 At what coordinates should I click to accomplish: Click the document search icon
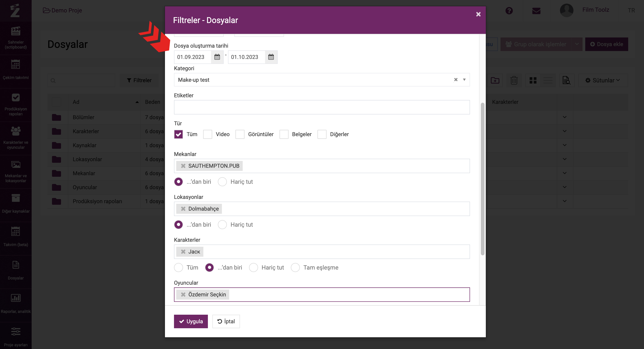click(x=566, y=80)
